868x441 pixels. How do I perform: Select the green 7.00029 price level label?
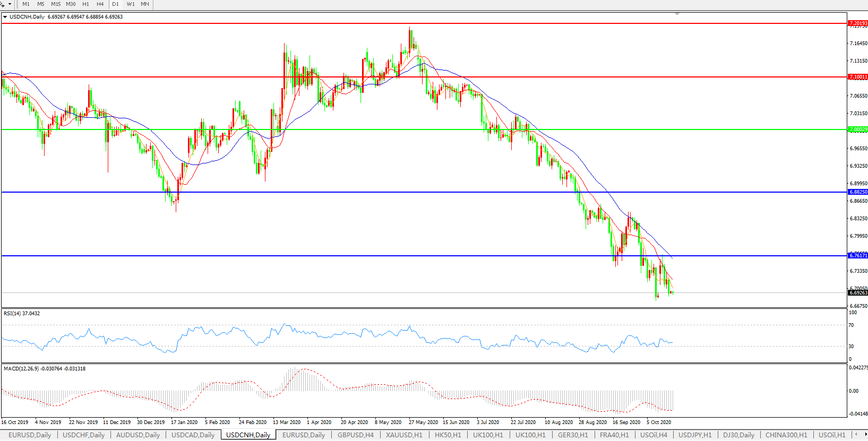point(858,129)
